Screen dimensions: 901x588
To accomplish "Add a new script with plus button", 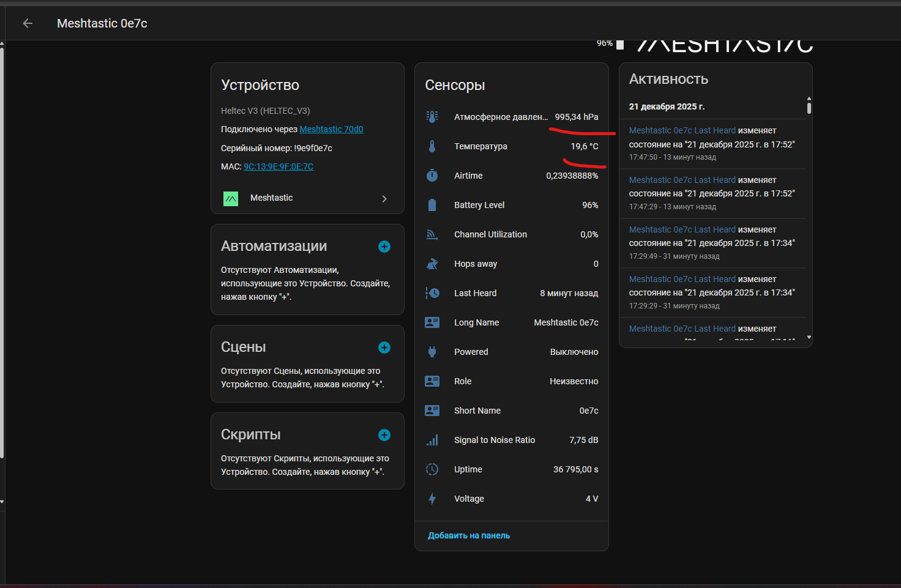I will pos(384,435).
